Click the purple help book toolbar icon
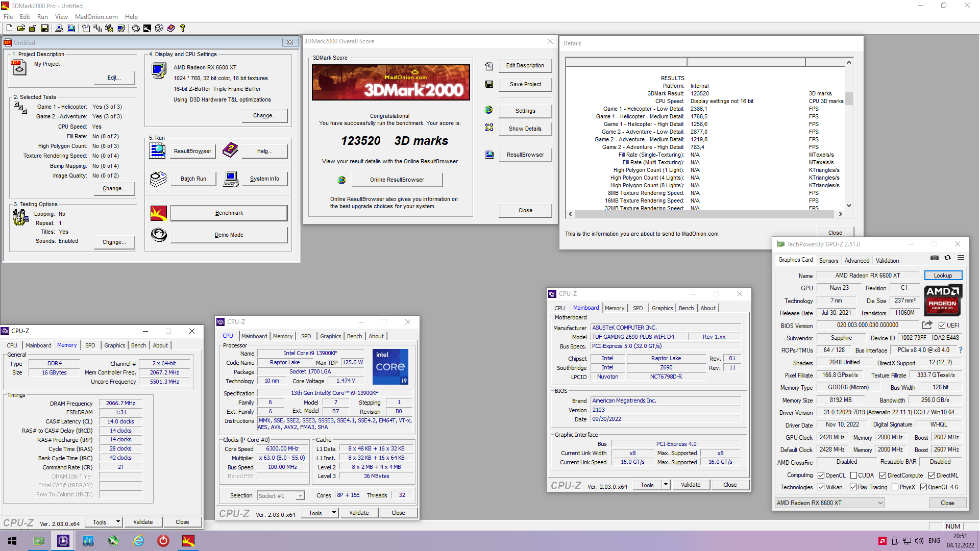The height and width of the screenshot is (551, 980). pyautogui.click(x=171, y=29)
